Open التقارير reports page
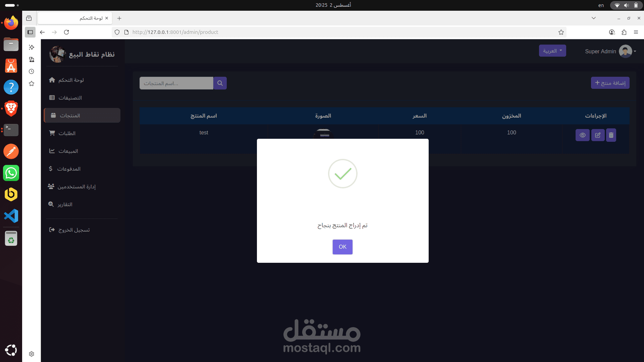Image resolution: width=644 pixels, height=362 pixels. click(60, 204)
